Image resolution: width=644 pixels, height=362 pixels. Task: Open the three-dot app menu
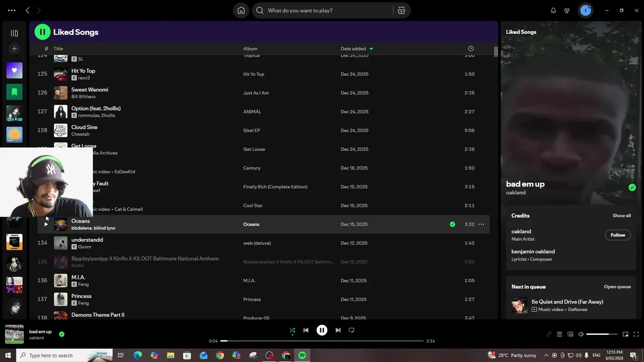pyautogui.click(x=12, y=10)
